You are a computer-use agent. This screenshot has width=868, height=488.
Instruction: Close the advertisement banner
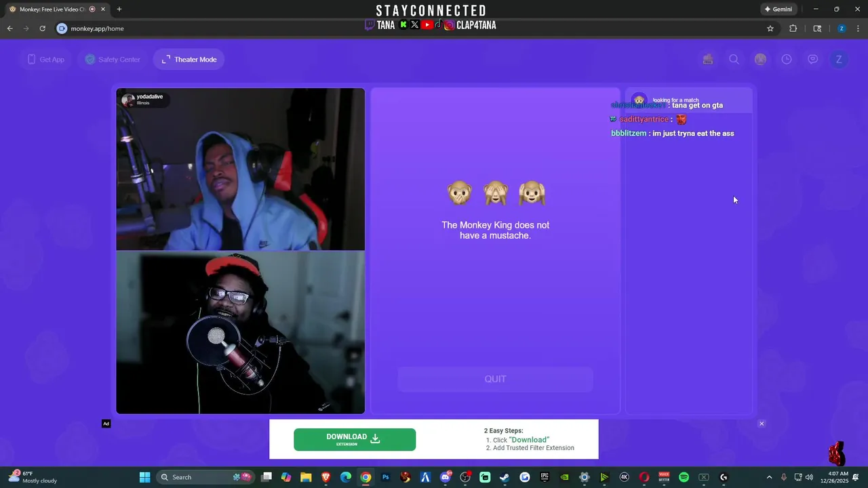(762, 424)
